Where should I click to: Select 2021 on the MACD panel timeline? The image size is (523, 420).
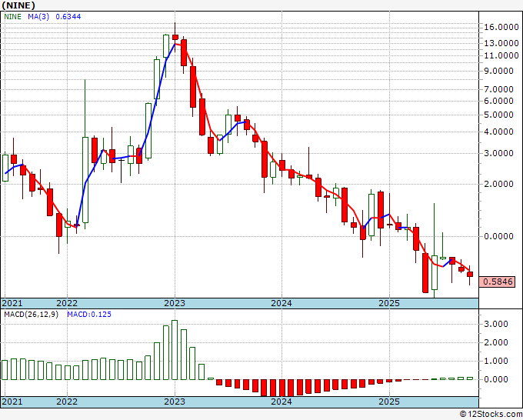click(x=12, y=402)
